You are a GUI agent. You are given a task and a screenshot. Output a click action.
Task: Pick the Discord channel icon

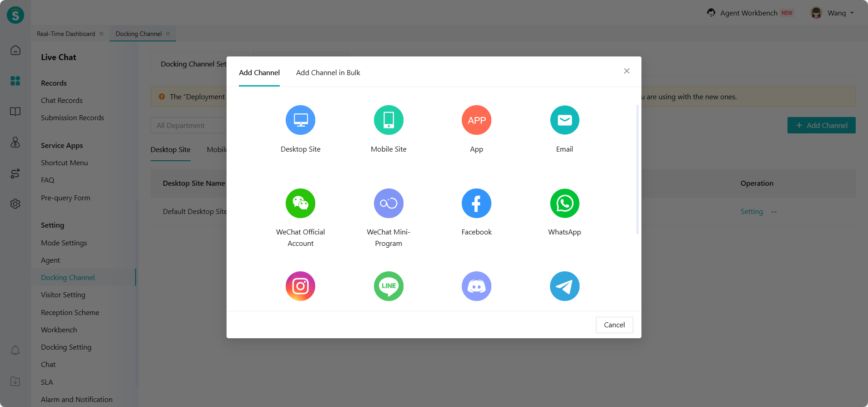coord(476,286)
